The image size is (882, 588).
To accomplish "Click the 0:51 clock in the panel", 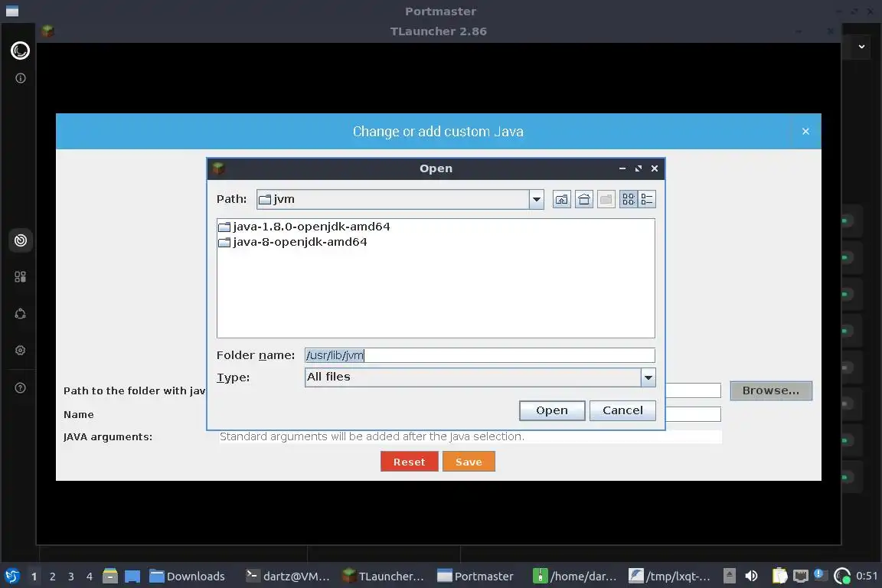I will (866, 576).
